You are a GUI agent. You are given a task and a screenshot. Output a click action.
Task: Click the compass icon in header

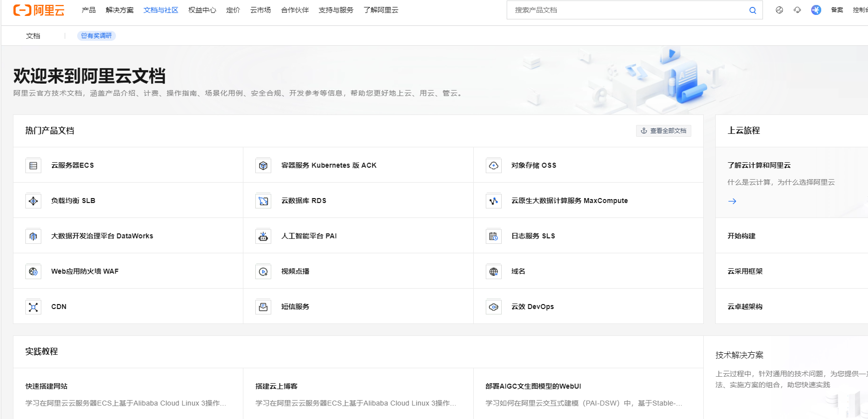pos(779,10)
